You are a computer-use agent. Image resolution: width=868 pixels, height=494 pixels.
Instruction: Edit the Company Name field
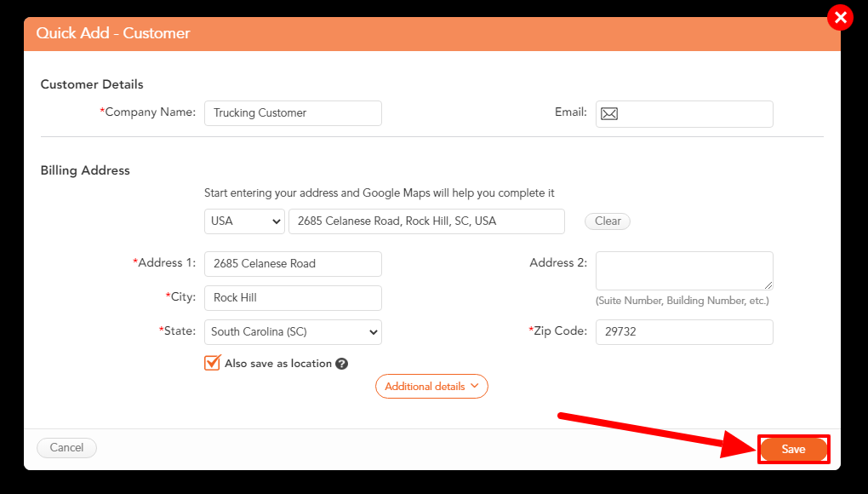coord(293,113)
